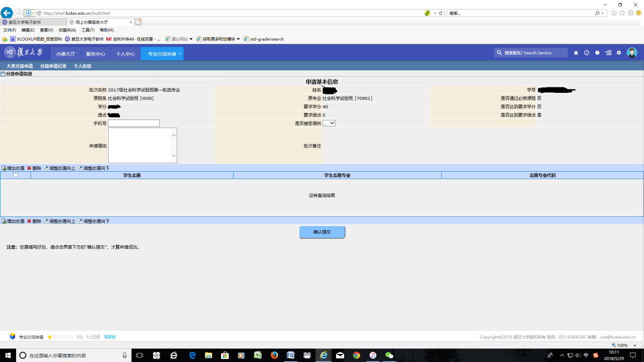Expand the 建议网站 favorites dropdown arrow
644x362 pixels.
click(x=191, y=39)
